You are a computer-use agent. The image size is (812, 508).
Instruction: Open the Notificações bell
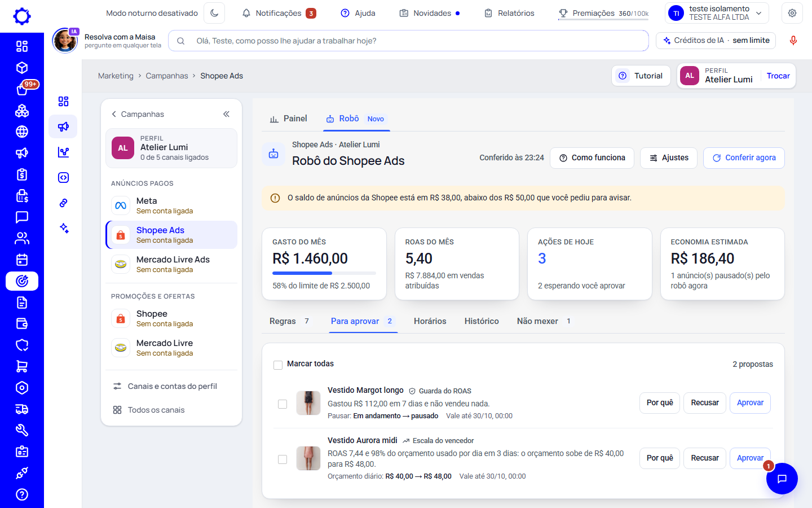coord(279,13)
